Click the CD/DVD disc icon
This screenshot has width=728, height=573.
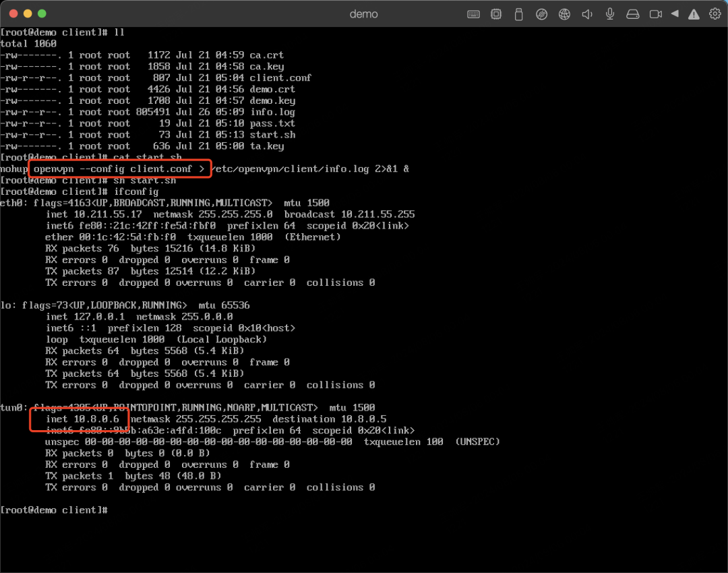click(x=541, y=14)
